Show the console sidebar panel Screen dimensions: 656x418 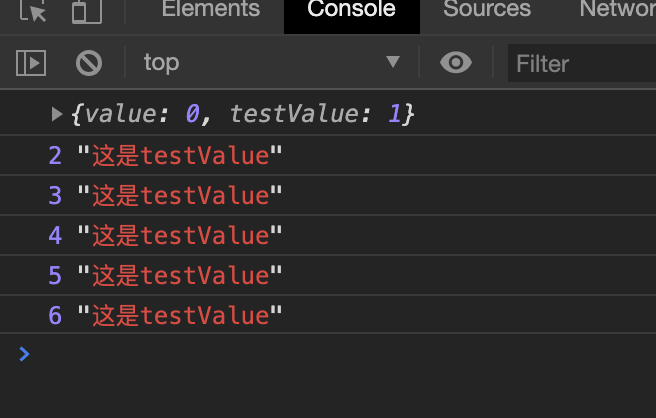(30, 63)
